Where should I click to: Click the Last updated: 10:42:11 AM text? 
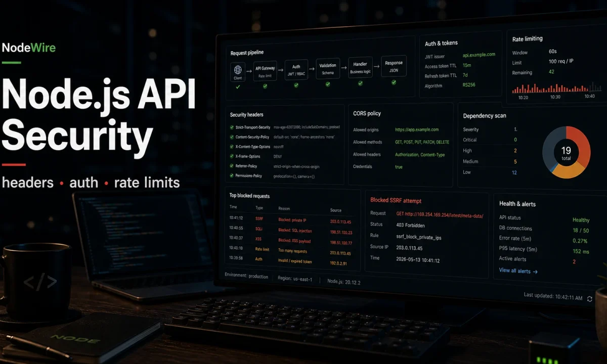tap(553, 298)
